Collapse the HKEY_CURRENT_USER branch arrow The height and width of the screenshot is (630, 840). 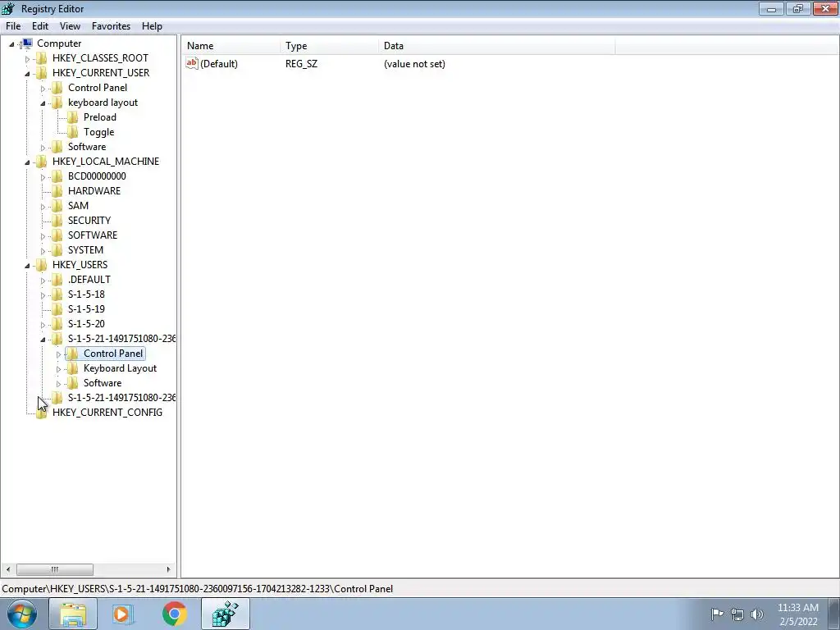point(27,73)
